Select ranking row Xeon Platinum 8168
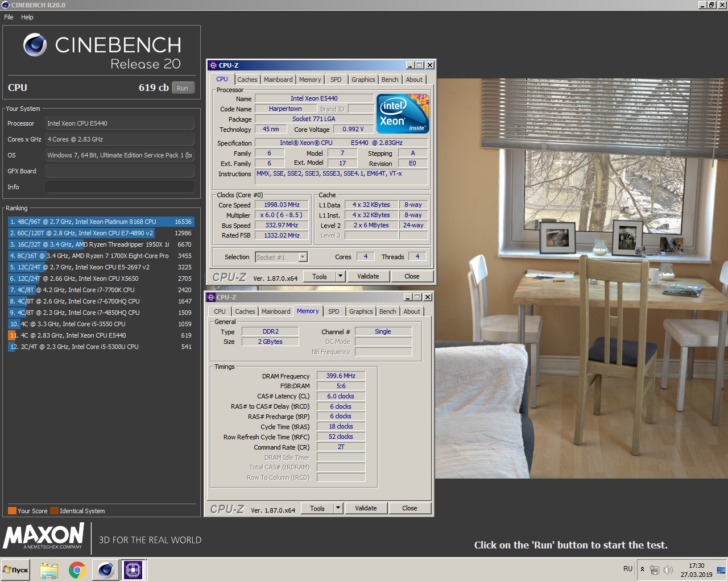This screenshot has width=728, height=582. pos(101,222)
